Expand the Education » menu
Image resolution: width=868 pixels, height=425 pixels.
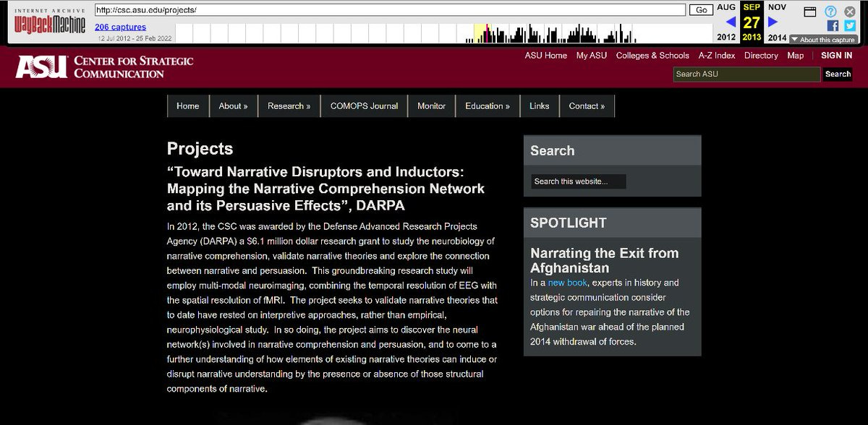point(488,106)
